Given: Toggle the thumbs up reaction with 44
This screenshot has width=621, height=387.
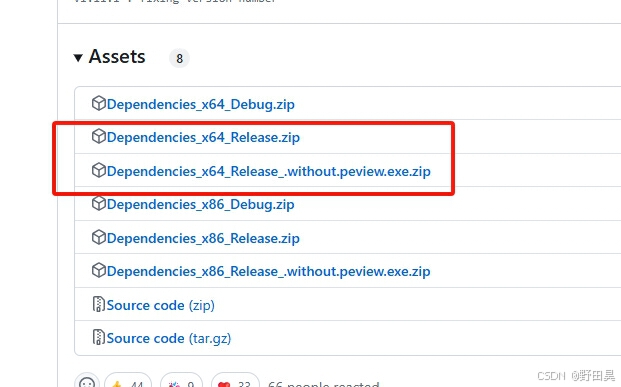Looking at the screenshot, I should click(128, 382).
